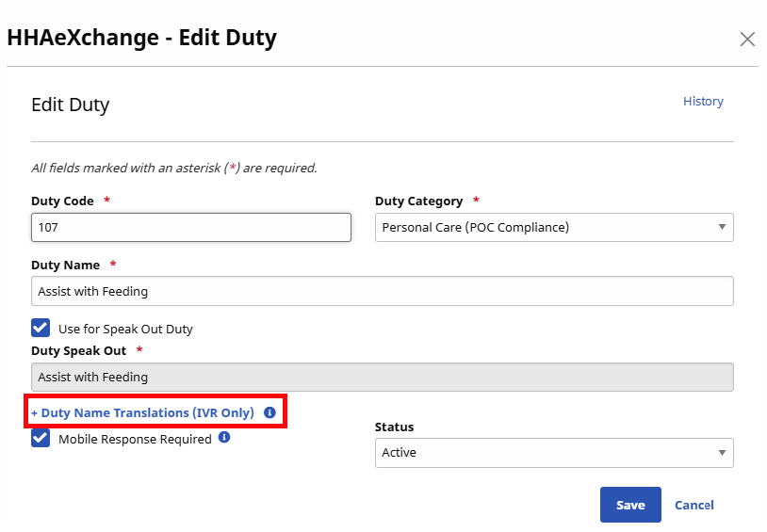This screenshot has width=767, height=532.
Task: Close the Edit Duty dialog with X
Action: coord(747,39)
